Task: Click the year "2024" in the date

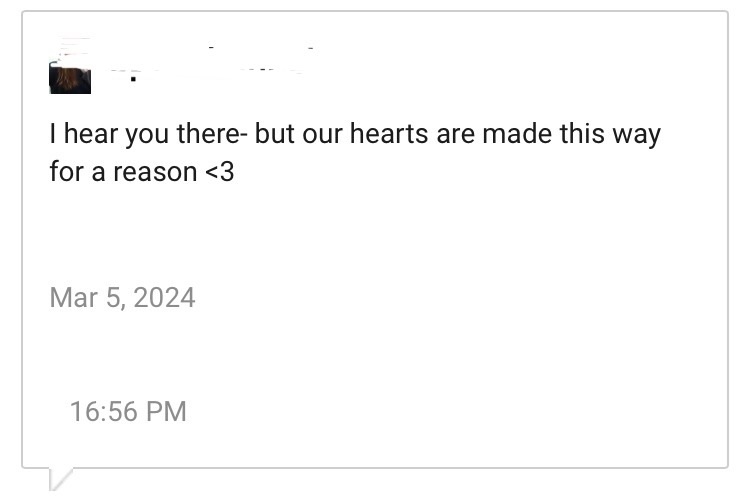Action: [162, 297]
